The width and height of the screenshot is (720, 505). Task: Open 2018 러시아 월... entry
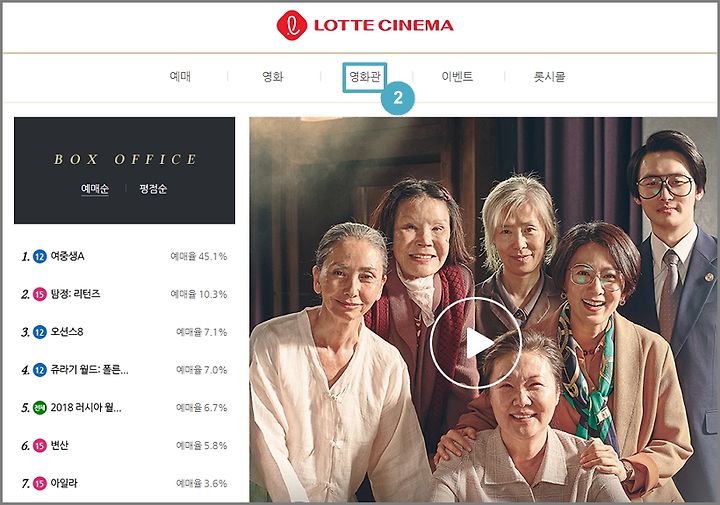pos(86,407)
